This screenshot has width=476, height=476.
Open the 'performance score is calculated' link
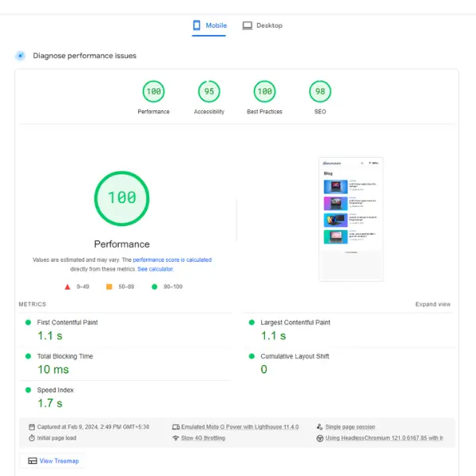tap(172, 260)
